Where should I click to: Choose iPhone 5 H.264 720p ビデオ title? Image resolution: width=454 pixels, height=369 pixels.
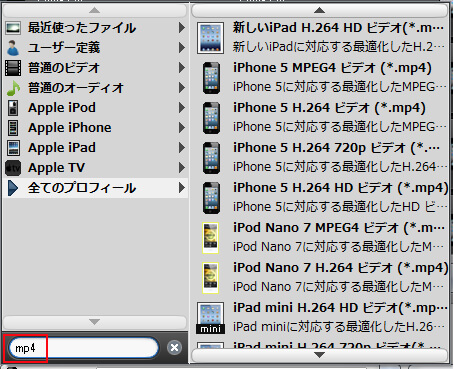pos(336,148)
